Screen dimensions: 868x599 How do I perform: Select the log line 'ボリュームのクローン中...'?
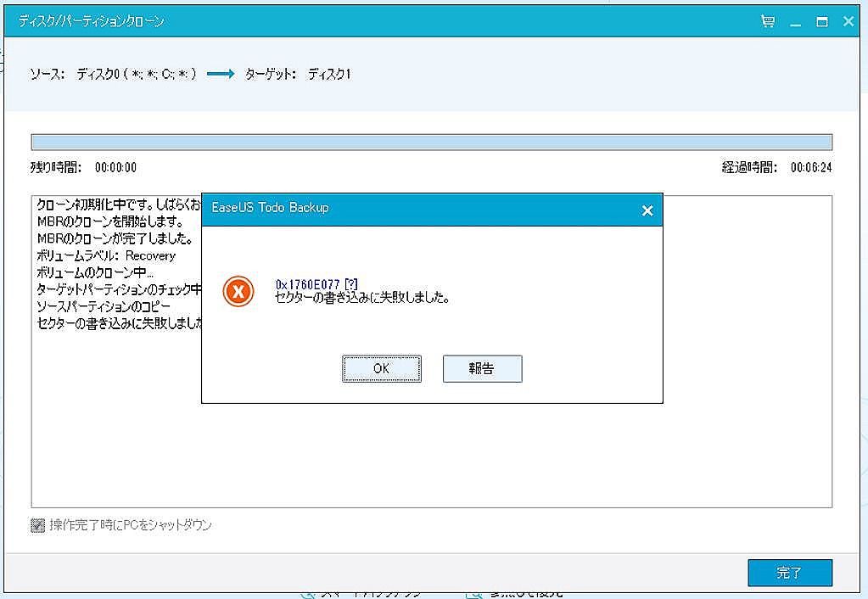pyautogui.click(x=95, y=273)
